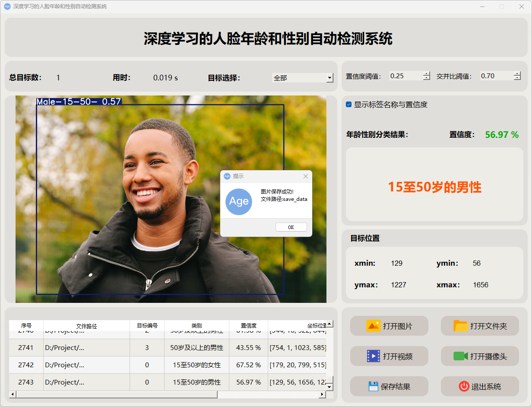This screenshot has height=407, width=532.
Task: Decrease the IoU threshold (交并比阈值) with the down arrow
Action: pos(517,78)
